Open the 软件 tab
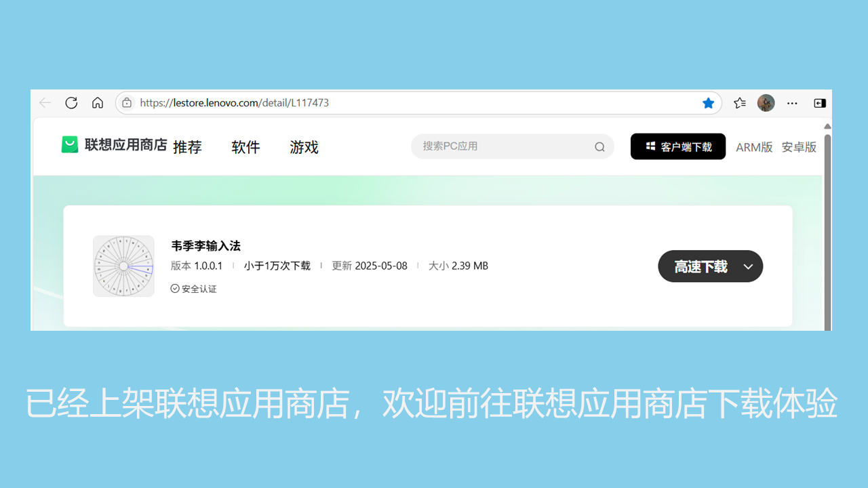This screenshot has width=868, height=488. coord(245,147)
